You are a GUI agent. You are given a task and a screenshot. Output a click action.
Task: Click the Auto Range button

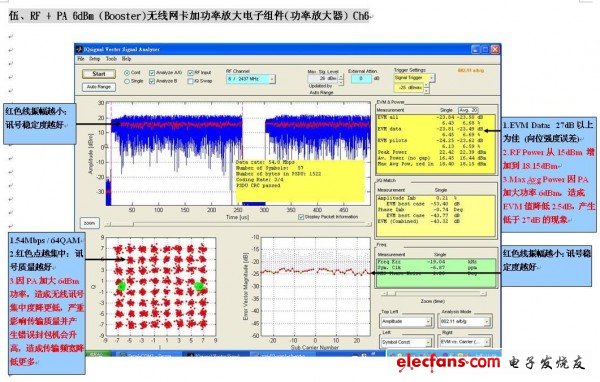(x=99, y=87)
